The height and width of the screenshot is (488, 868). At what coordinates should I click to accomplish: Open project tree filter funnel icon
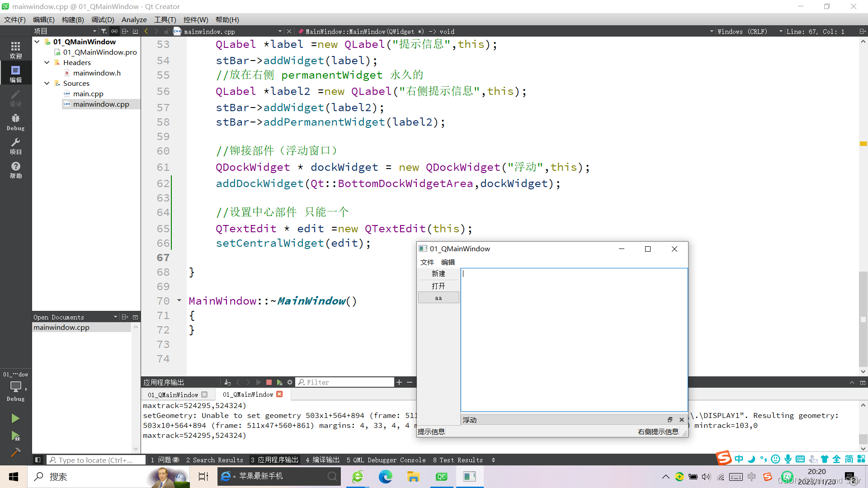click(x=104, y=31)
